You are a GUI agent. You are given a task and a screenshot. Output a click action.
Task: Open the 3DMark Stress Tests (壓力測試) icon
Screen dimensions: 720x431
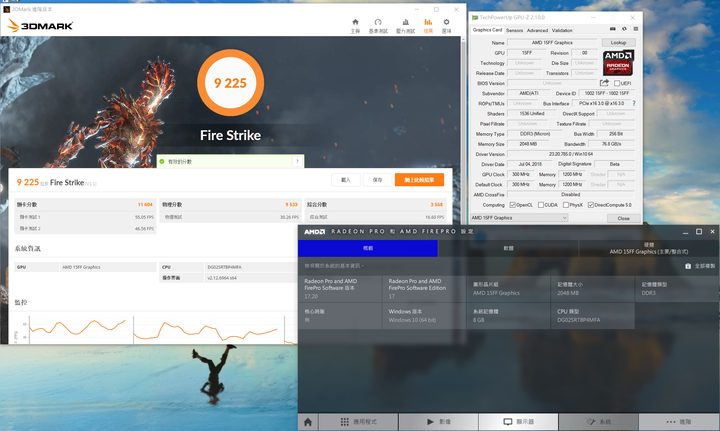[x=405, y=26]
